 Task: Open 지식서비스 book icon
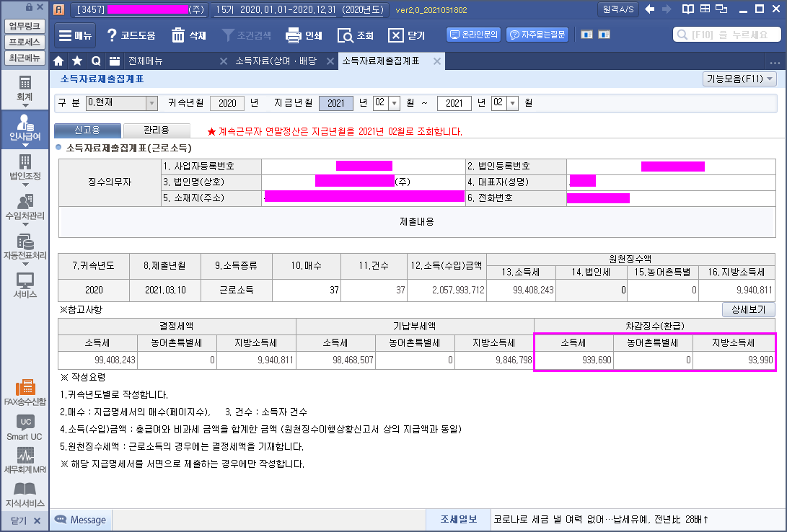(x=25, y=495)
